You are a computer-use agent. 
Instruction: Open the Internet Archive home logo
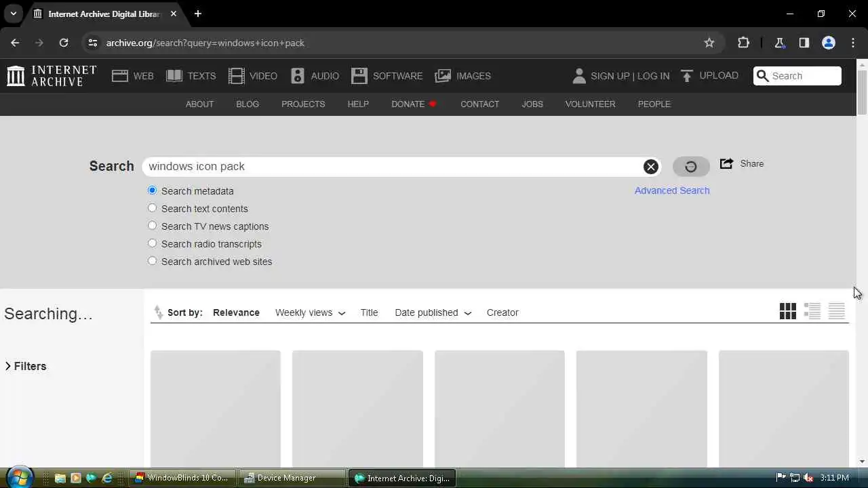[x=52, y=76]
